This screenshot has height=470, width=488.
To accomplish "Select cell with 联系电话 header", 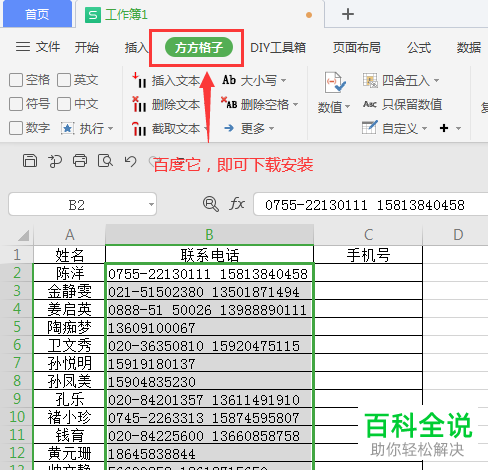I will (x=209, y=255).
